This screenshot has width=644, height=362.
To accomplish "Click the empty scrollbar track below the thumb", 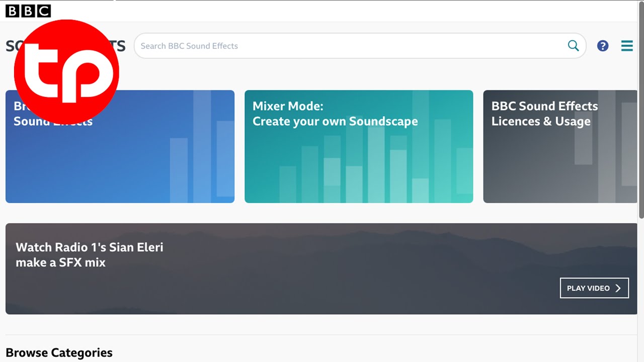I will tap(641, 292).
